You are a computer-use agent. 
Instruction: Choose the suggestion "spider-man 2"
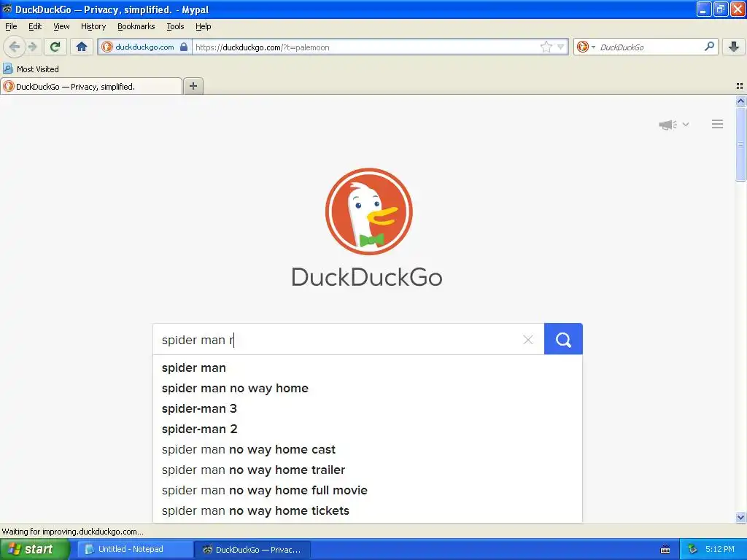368,429
